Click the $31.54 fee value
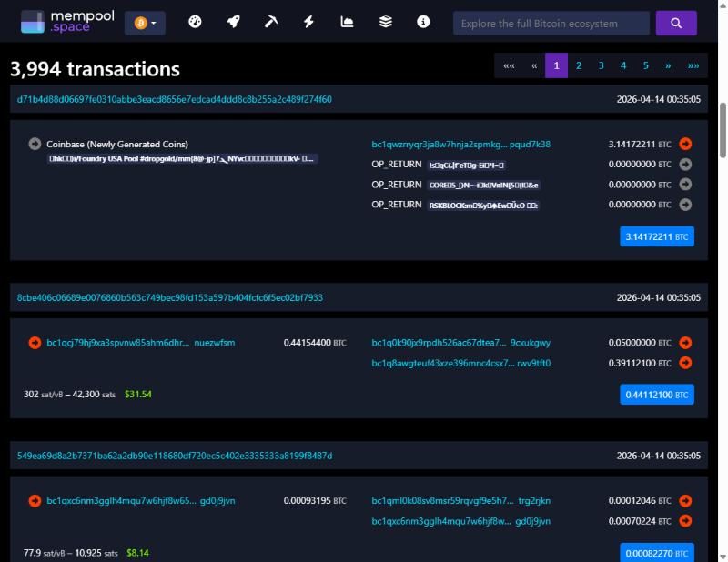This screenshot has width=728, height=562. [x=138, y=395]
